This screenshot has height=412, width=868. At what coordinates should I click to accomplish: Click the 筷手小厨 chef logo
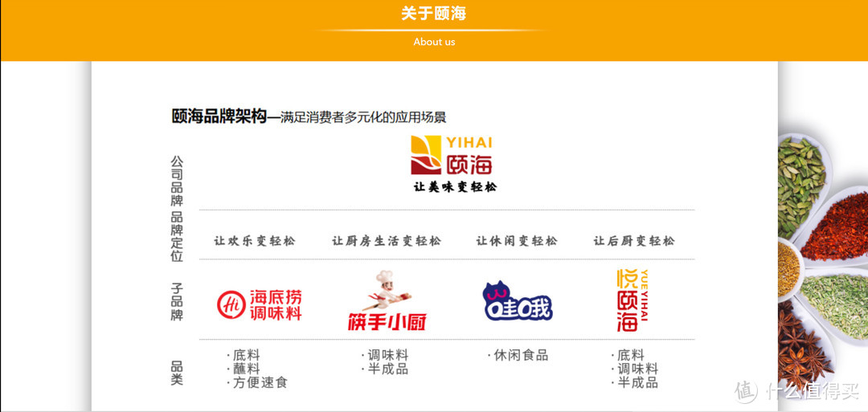pos(387,300)
